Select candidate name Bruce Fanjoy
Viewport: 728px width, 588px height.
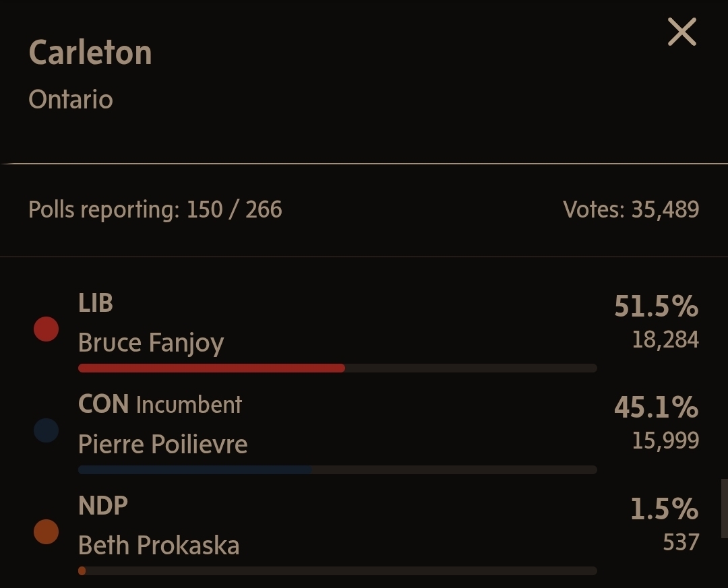(x=151, y=343)
